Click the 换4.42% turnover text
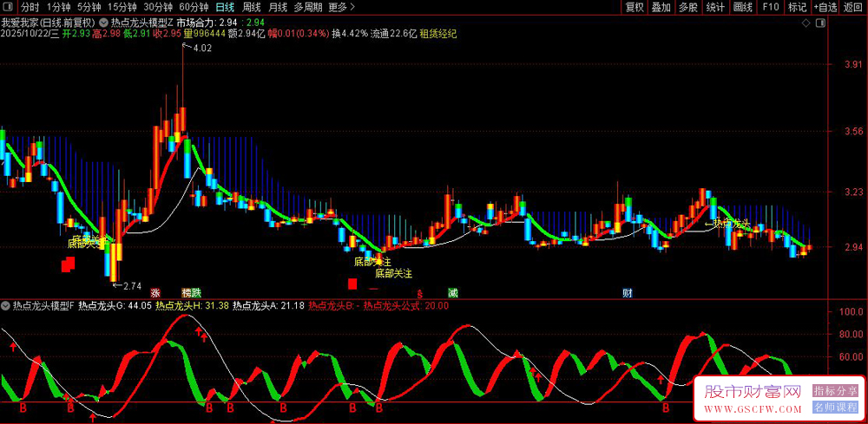 (350, 33)
